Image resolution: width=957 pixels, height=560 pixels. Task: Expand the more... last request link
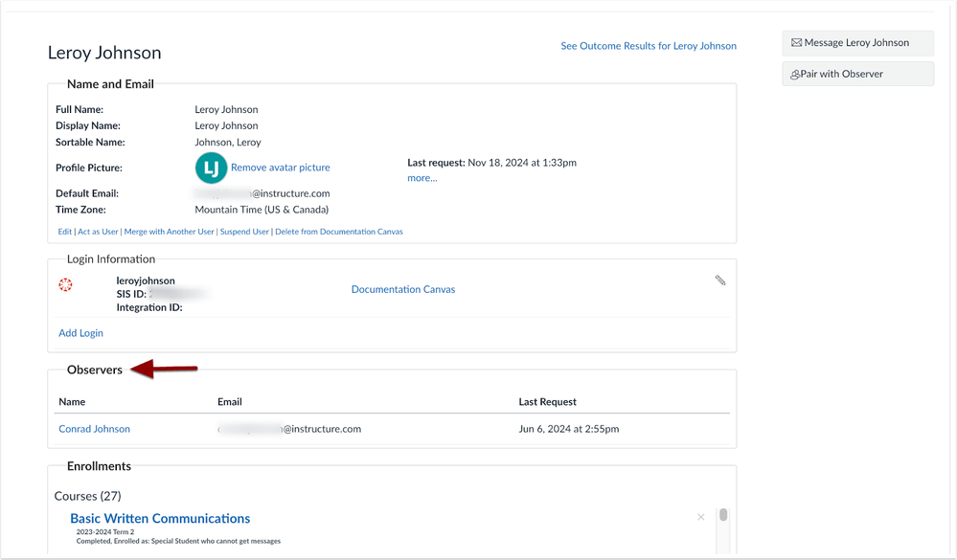click(x=422, y=178)
